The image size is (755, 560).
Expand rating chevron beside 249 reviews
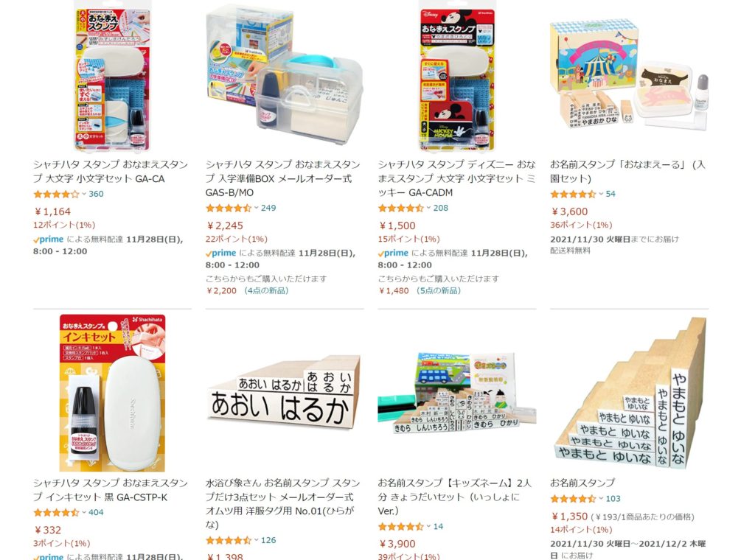257,208
